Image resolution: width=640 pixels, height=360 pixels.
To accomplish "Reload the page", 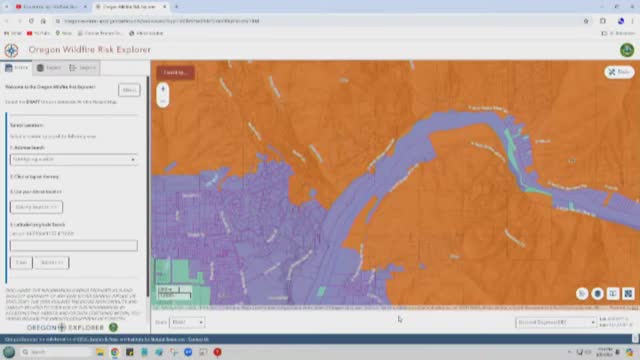I will pos(31,20).
